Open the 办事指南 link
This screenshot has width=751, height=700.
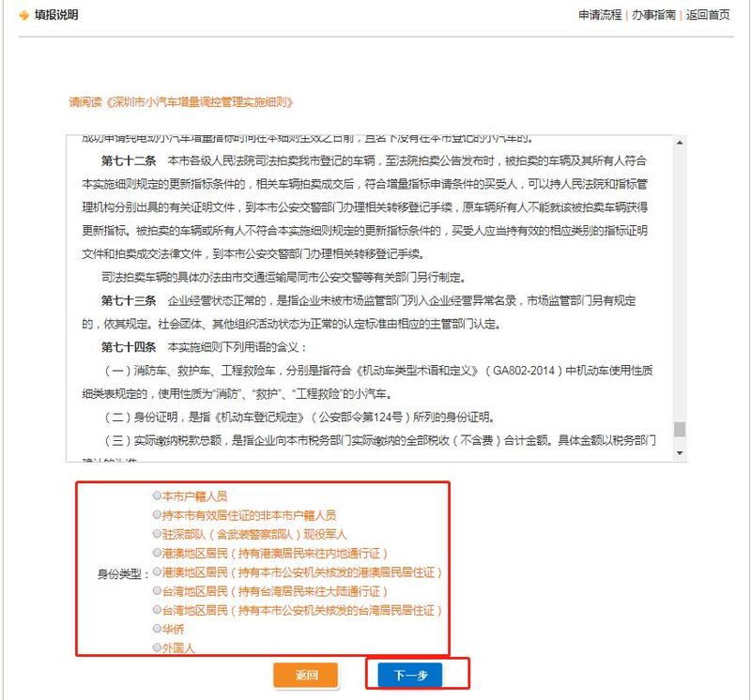coord(652,16)
